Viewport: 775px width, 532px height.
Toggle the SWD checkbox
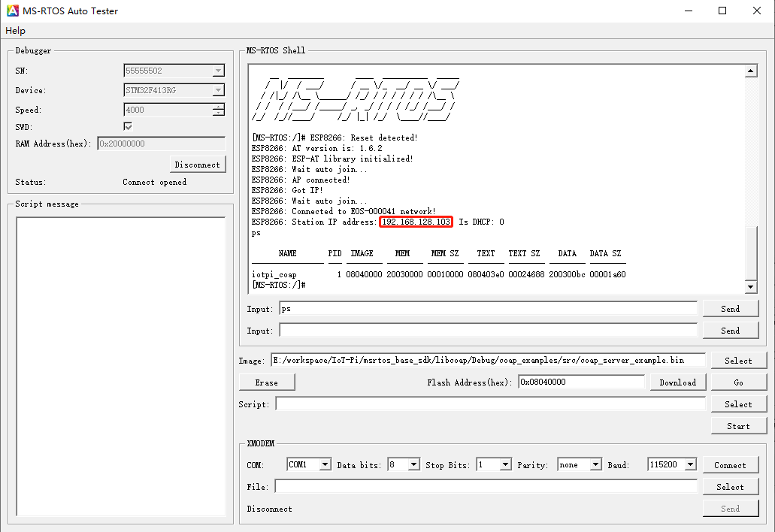coord(128,126)
